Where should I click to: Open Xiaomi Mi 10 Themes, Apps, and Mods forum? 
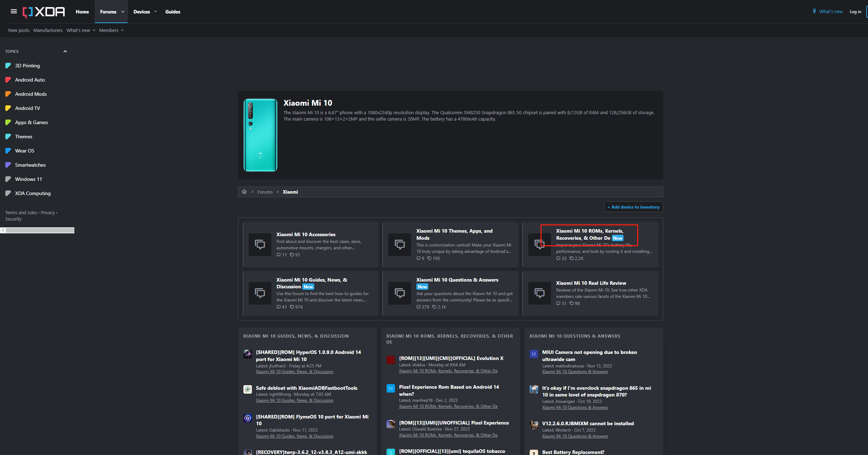click(454, 234)
